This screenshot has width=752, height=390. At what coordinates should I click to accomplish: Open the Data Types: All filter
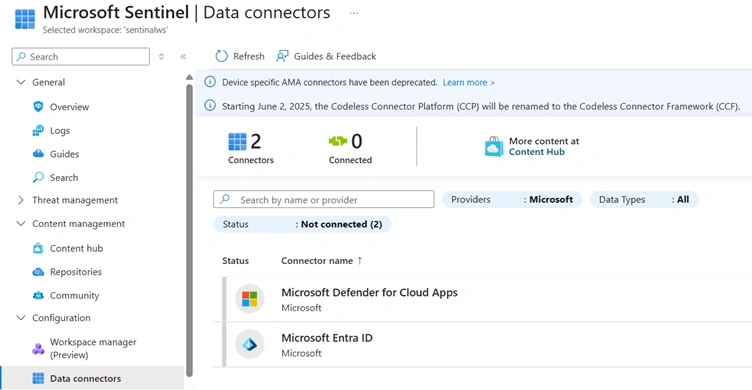coord(644,200)
